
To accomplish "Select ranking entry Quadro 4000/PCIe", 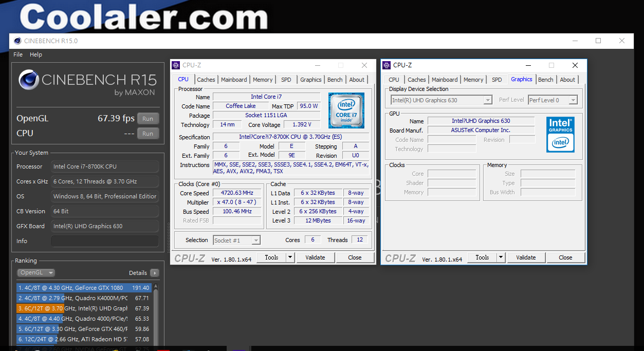I will (85, 319).
